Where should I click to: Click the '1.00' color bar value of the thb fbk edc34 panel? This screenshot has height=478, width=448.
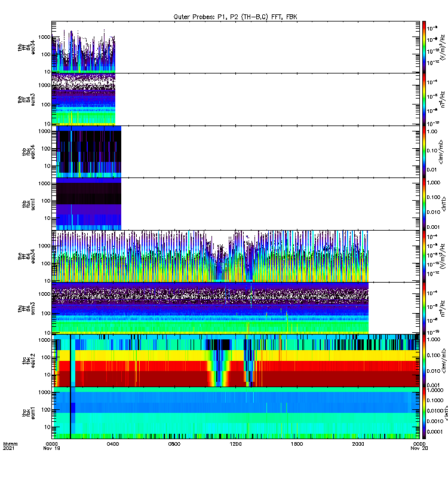click(x=432, y=131)
